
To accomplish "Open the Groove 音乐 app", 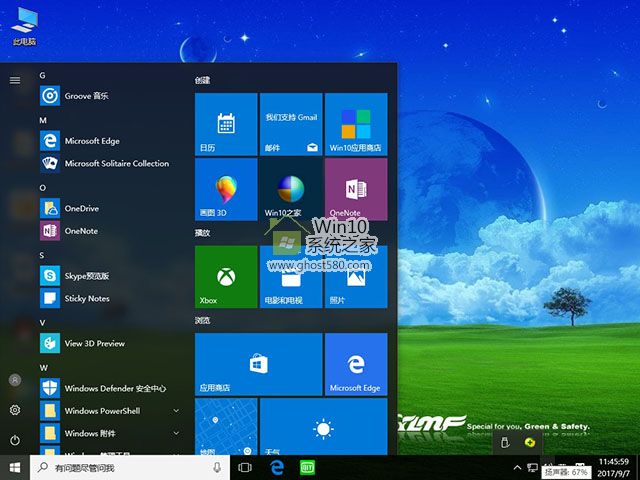I will point(110,96).
